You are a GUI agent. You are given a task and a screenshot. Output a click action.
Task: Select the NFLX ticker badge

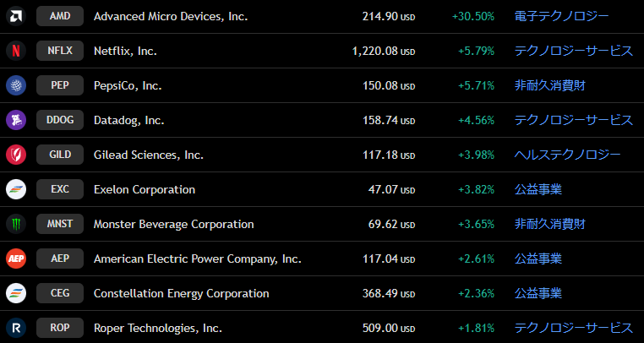(60, 51)
